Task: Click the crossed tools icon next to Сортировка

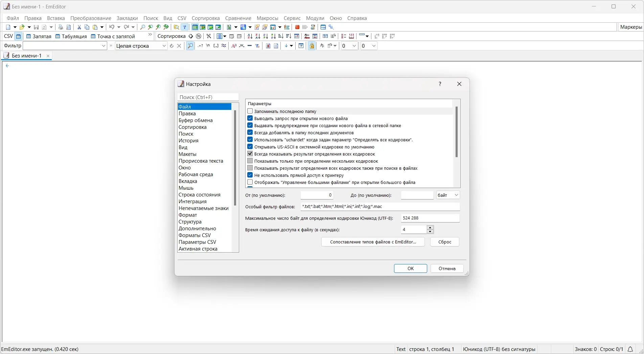Action: (x=209, y=36)
